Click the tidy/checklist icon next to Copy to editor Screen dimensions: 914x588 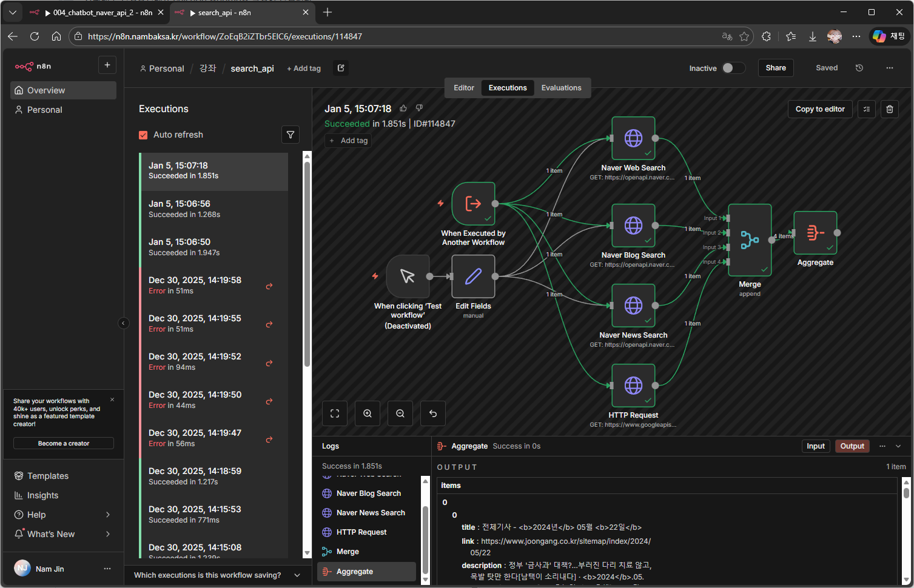[x=867, y=109]
